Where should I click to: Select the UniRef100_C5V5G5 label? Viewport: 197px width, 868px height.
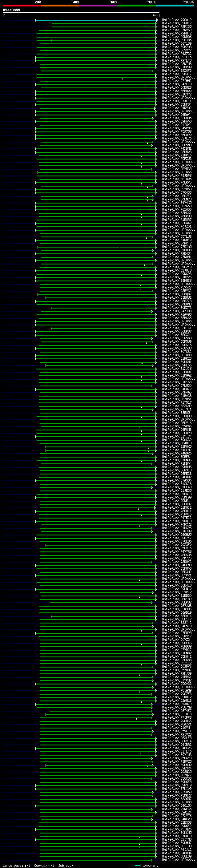click(177, 169)
